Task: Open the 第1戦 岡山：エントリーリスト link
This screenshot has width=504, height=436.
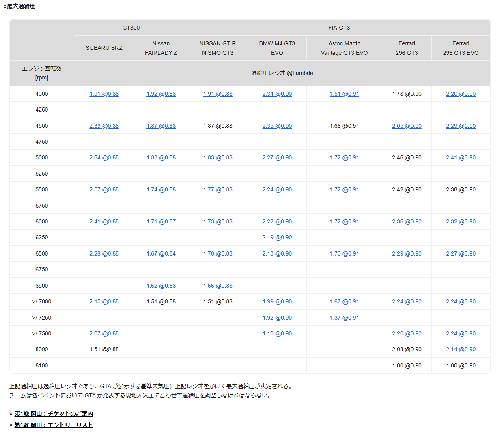Action: click(x=54, y=425)
